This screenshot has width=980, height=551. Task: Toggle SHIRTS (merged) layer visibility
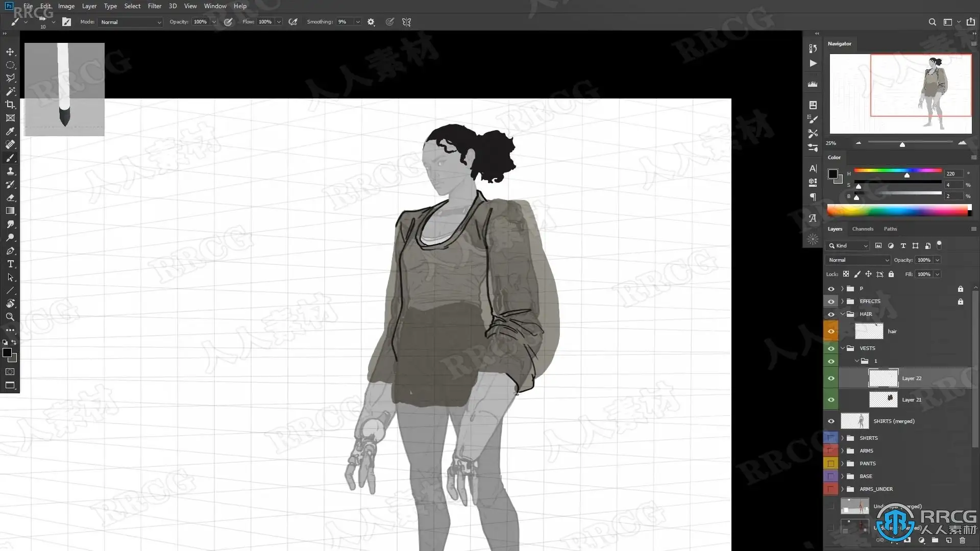831,421
